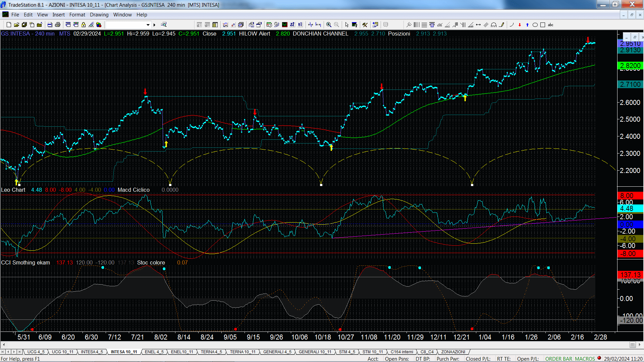The height and width of the screenshot is (362, 644).
Task: Switch to the TERNA 10_11 tab
Action: [x=243, y=352]
